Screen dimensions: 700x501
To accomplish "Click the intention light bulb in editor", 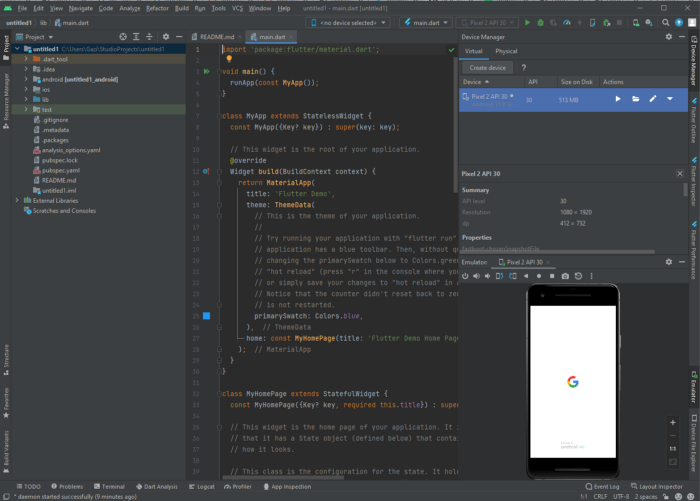I will [x=229, y=58].
